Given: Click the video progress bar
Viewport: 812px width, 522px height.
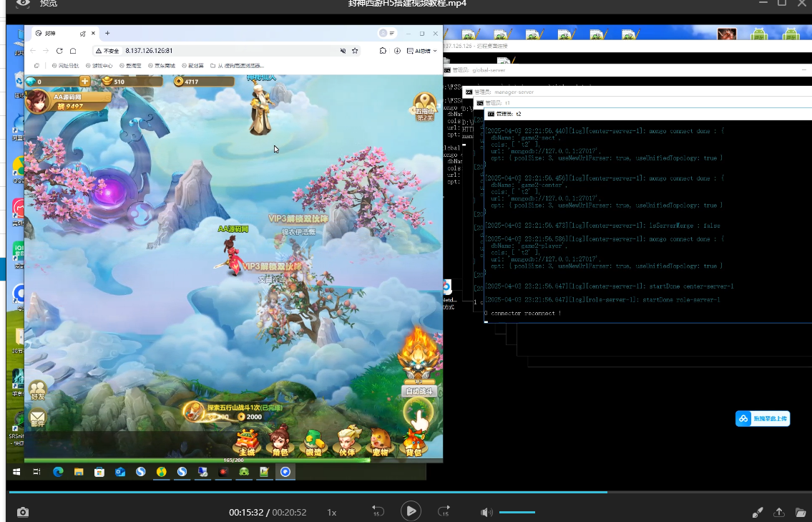Looking at the screenshot, I should tap(308, 492).
